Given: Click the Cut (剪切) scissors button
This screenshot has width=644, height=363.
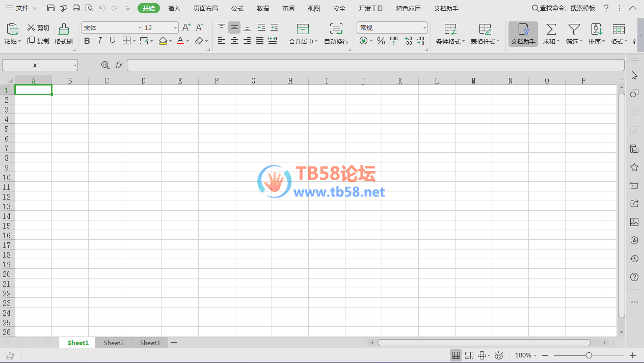Looking at the screenshot, I should click(x=38, y=28).
